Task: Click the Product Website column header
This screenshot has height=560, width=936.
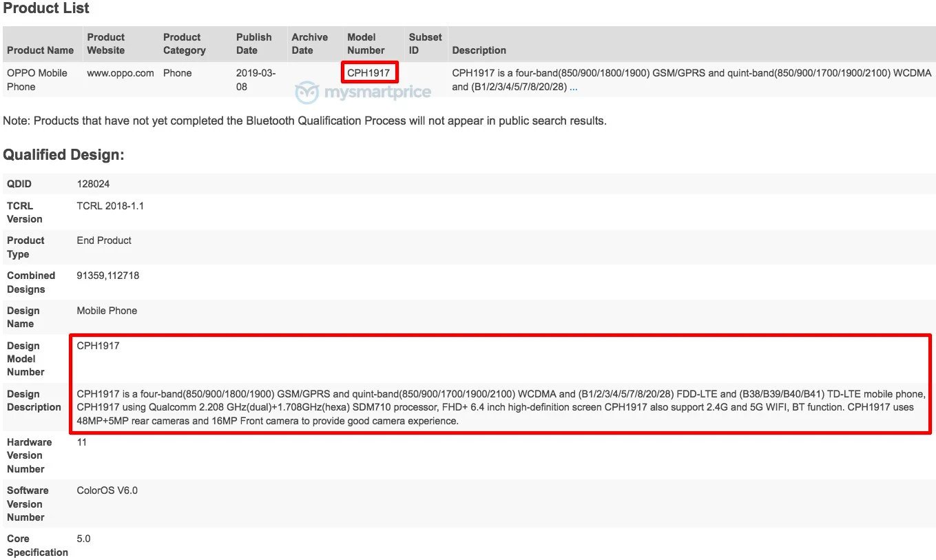Action: tap(106, 43)
